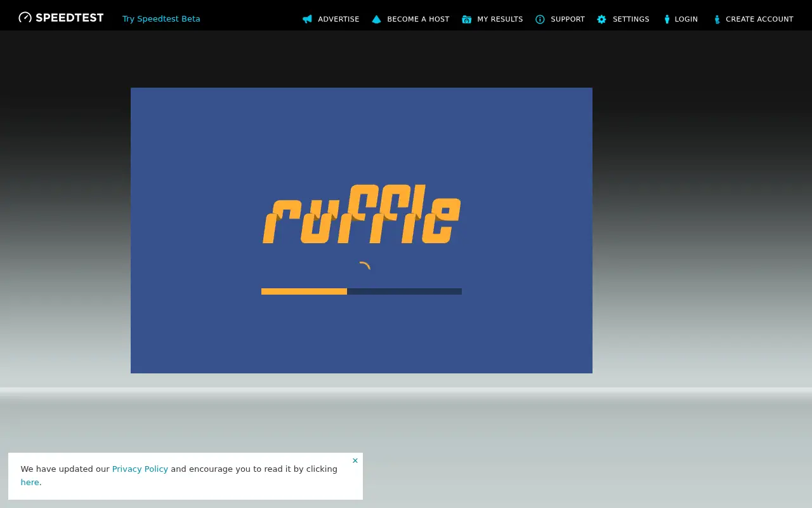Click the gear icon for Settings
The height and width of the screenshot is (508, 812).
point(601,19)
